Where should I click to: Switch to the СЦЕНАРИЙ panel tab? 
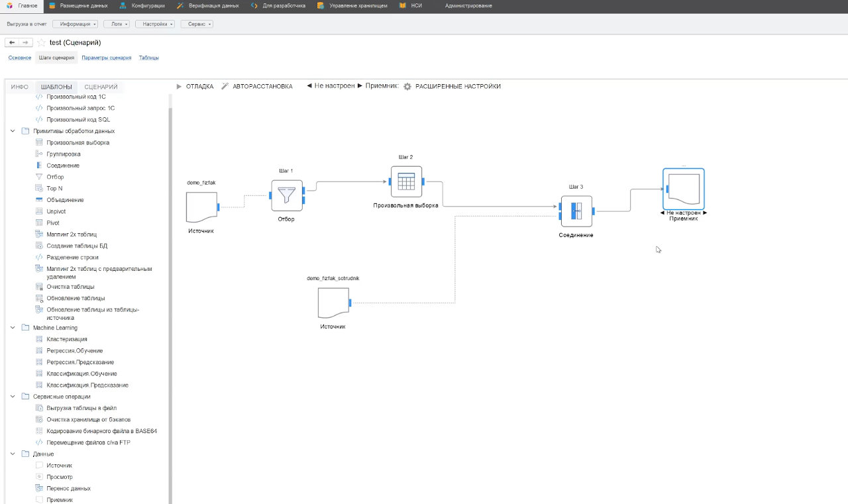101,87
